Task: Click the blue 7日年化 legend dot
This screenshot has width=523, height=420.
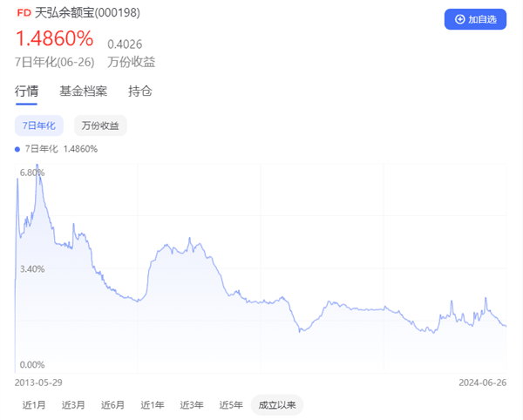Action: [17, 149]
